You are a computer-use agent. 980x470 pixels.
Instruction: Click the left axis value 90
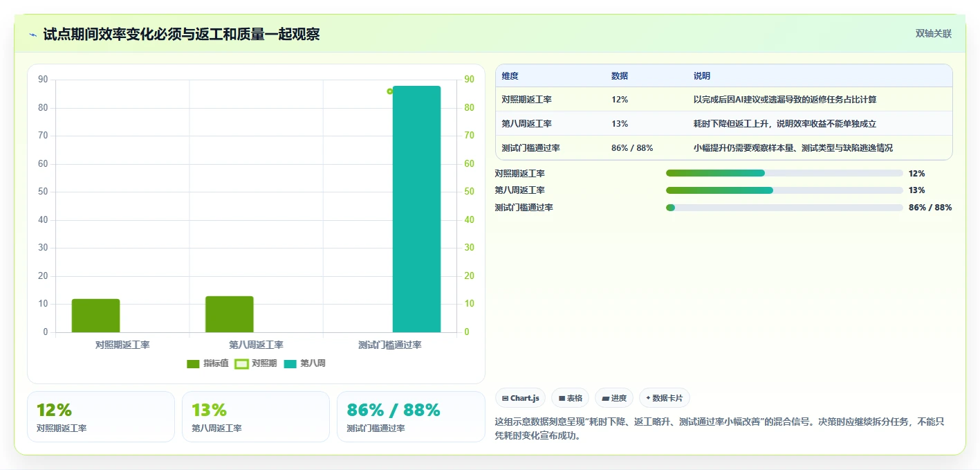43,80
